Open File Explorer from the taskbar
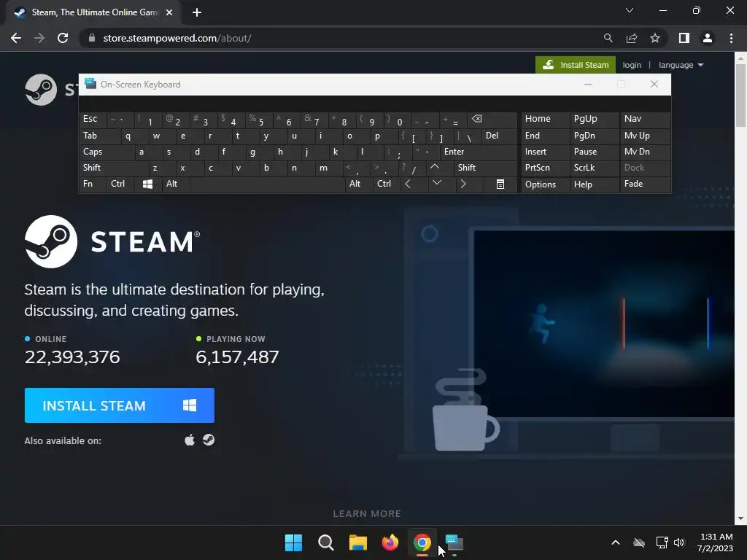Viewport: 747px width, 560px height. click(x=357, y=542)
